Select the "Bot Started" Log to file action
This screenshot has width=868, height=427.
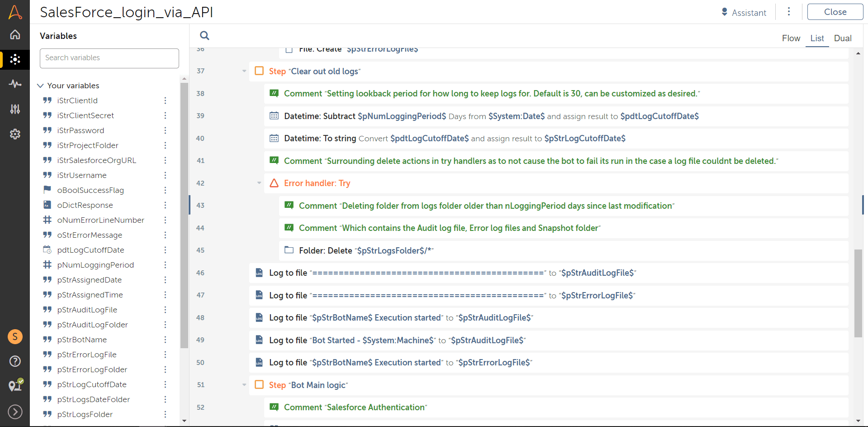(x=549, y=340)
